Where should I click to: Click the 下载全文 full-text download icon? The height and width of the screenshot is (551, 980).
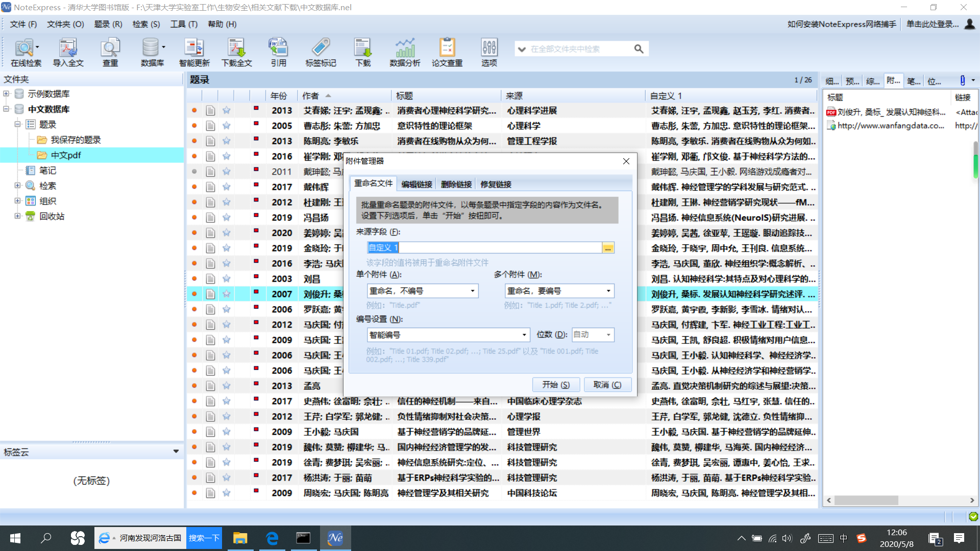click(x=236, y=51)
